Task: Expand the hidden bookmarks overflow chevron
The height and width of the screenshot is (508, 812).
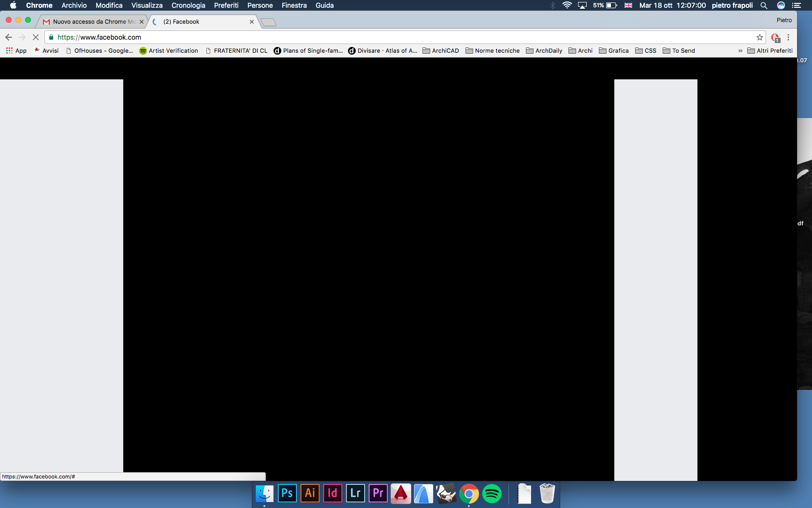Action: click(x=740, y=51)
